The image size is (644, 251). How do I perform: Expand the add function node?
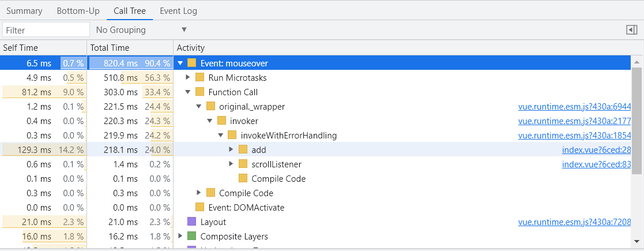231,150
